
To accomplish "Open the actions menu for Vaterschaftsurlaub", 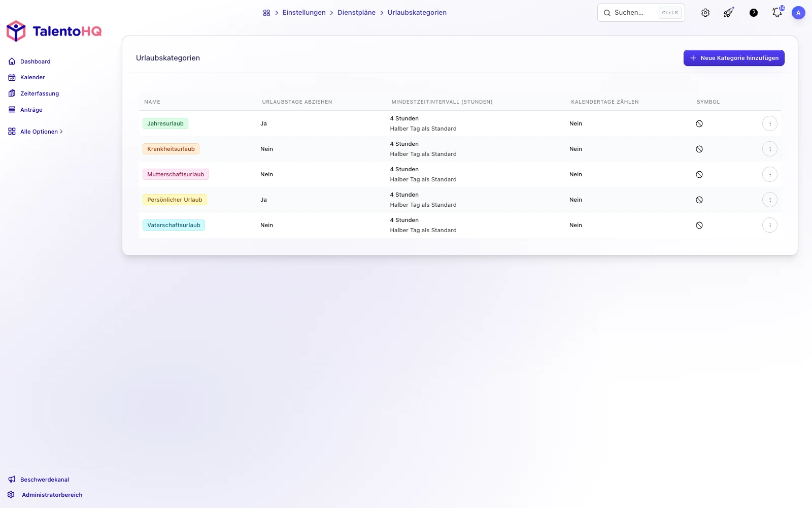I will click(770, 225).
